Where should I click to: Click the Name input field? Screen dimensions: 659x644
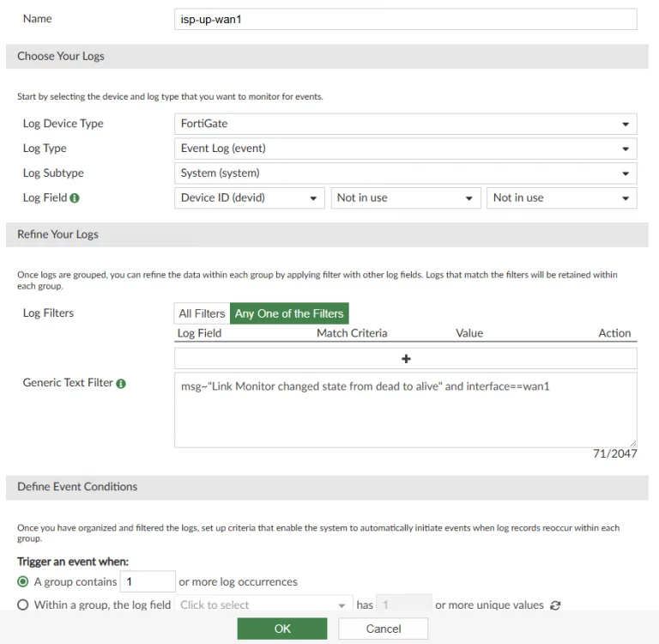point(406,20)
